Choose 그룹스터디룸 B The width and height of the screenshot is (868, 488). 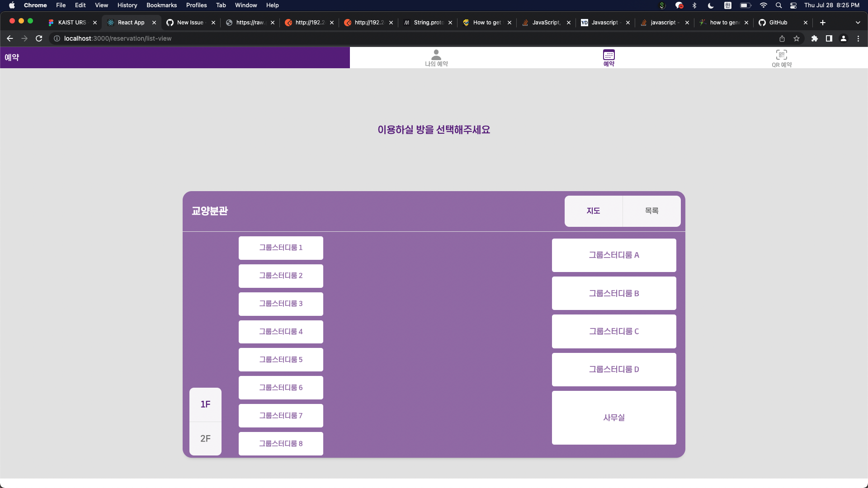coord(614,294)
